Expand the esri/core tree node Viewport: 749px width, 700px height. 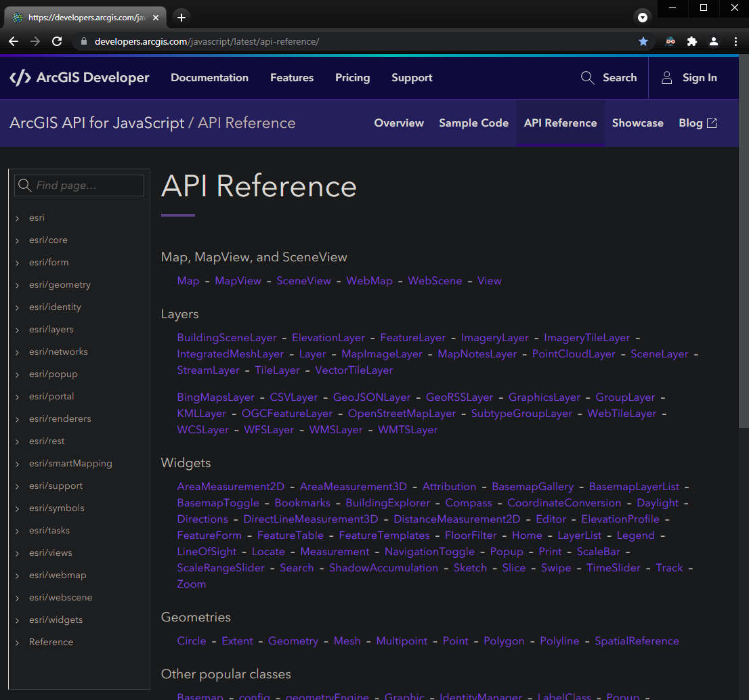[17, 240]
